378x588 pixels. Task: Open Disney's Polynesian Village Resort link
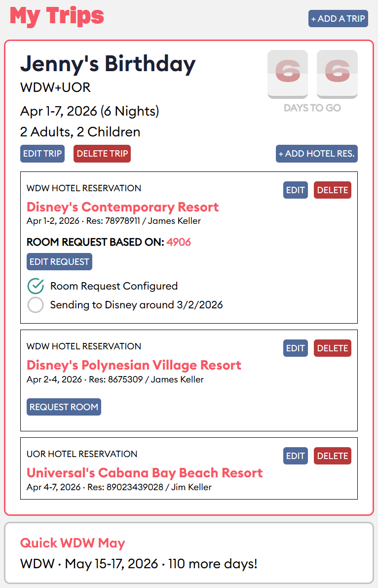click(134, 365)
